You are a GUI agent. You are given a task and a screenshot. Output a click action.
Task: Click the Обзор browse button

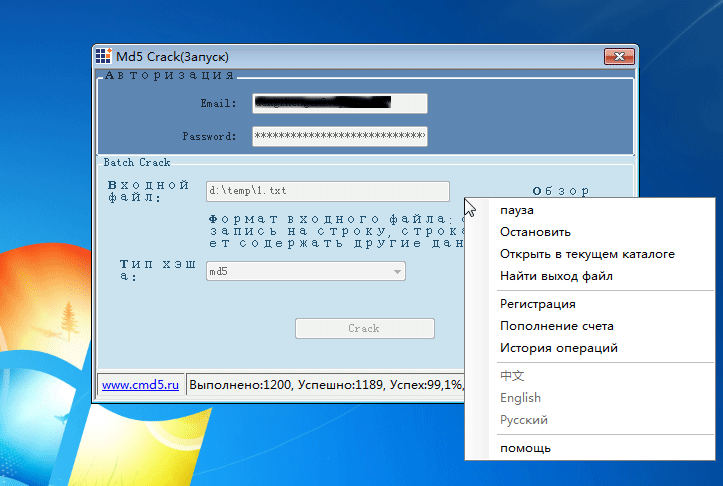coord(561,190)
